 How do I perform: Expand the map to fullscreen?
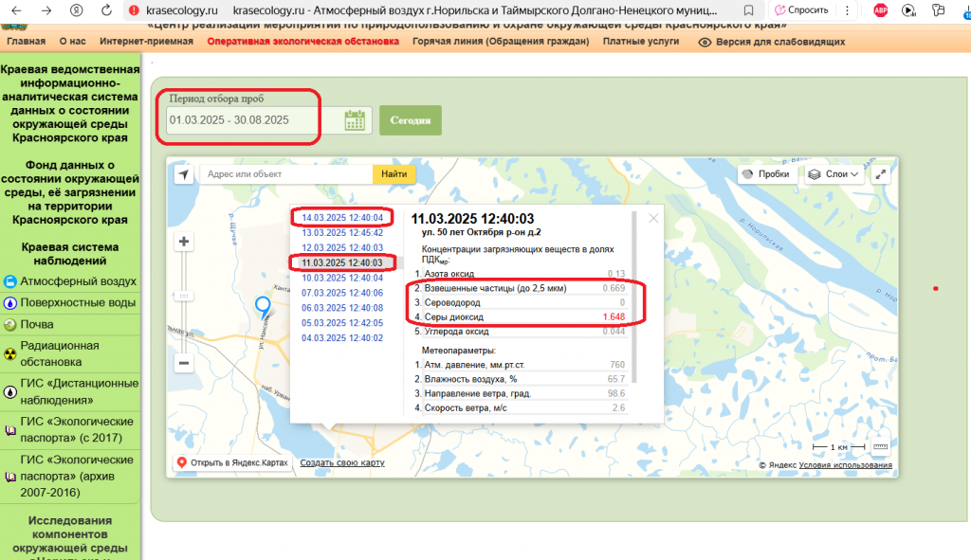click(x=880, y=174)
